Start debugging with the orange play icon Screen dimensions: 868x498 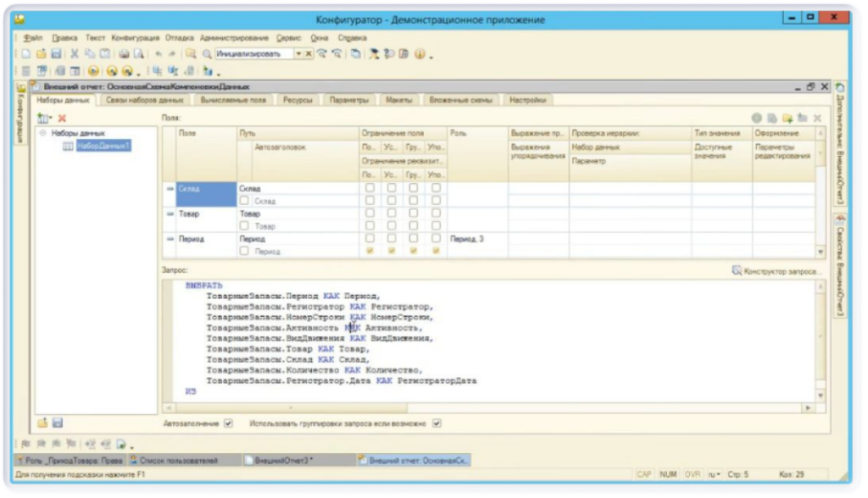93,71
